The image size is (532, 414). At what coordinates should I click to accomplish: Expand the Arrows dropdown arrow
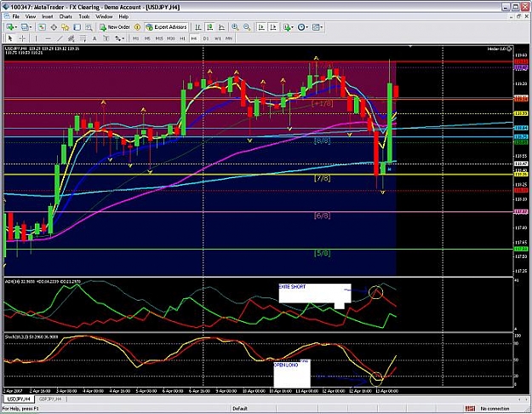coord(123,38)
